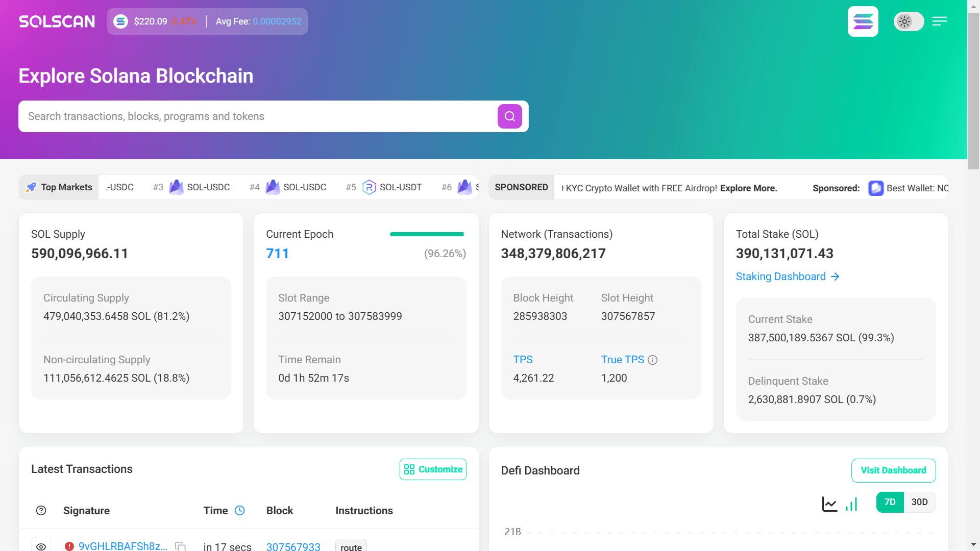
Task: Switch Defi chart to line view
Action: 829,504
